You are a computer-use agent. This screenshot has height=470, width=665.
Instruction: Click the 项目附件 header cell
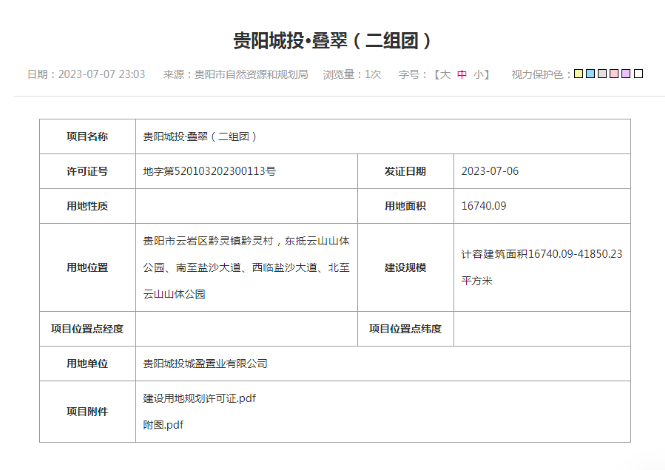pyautogui.click(x=87, y=411)
